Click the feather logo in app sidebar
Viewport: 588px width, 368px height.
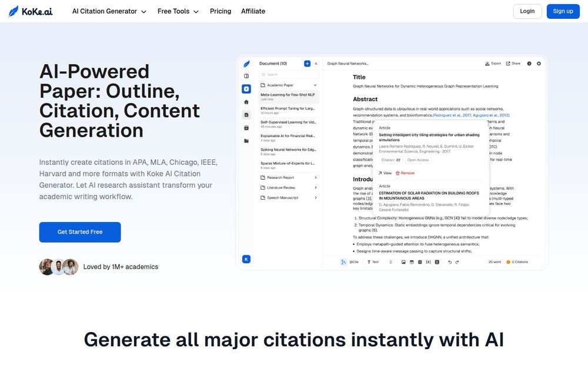click(x=246, y=64)
